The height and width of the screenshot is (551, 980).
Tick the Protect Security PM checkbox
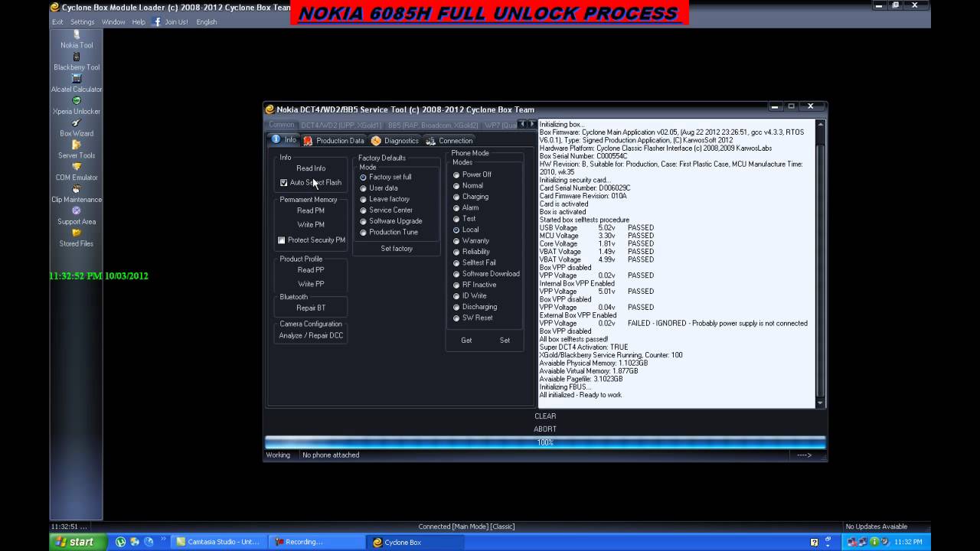(x=282, y=240)
